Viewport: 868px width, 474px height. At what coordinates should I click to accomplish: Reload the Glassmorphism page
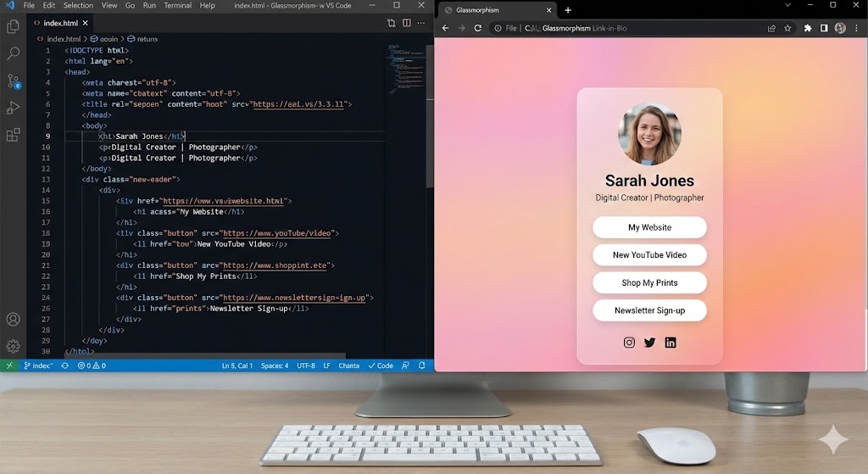click(478, 28)
